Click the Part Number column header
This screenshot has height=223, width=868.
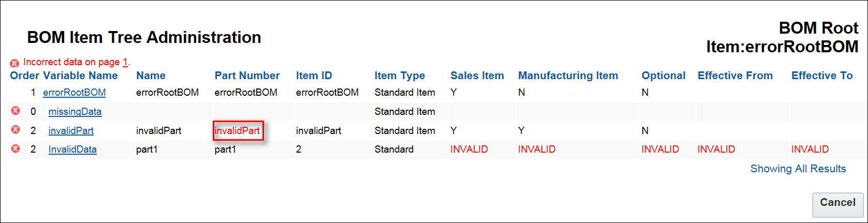(x=247, y=76)
